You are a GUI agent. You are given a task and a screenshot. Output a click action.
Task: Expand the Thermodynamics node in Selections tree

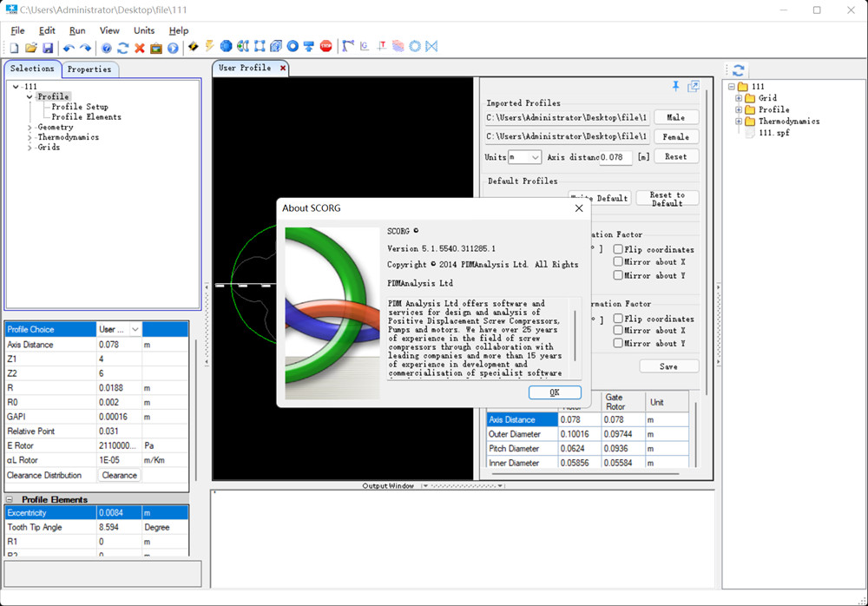[30, 137]
